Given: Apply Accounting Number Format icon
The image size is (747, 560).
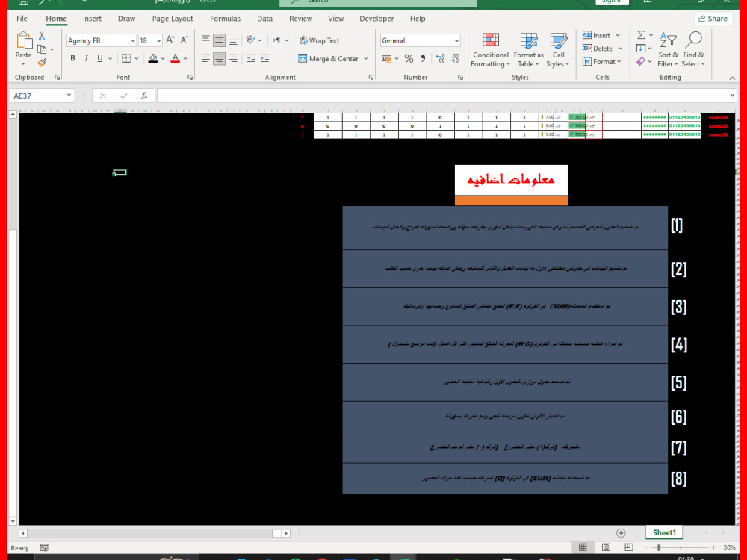Looking at the screenshot, I should point(386,58).
